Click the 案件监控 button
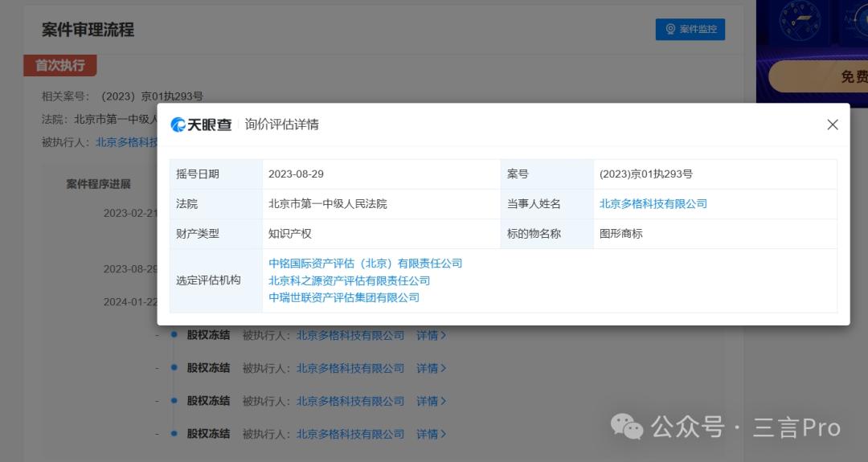Screen dimensions: 868x462 pos(690,30)
